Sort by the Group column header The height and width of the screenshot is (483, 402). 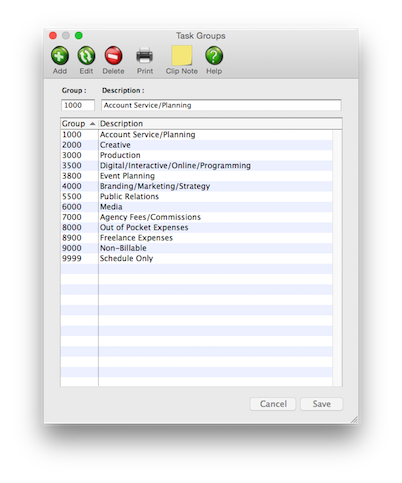[x=79, y=124]
